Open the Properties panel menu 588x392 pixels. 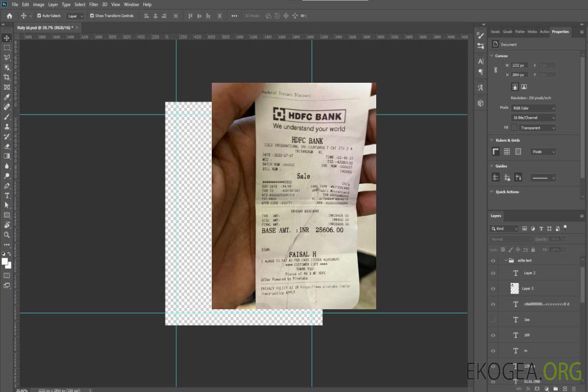[x=581, y=32]
